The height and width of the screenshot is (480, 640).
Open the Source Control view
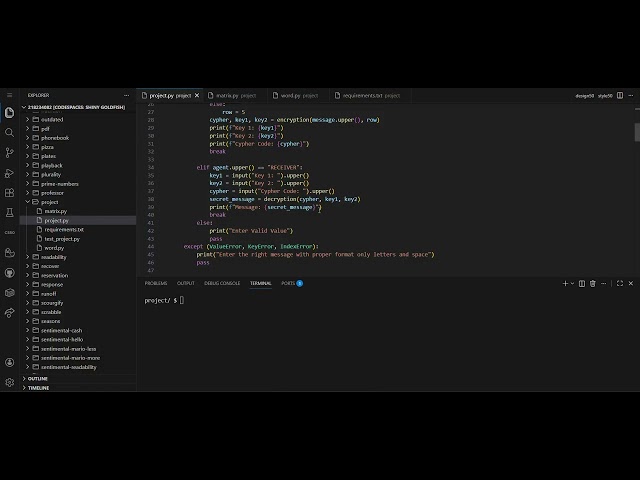click(9, 153)
